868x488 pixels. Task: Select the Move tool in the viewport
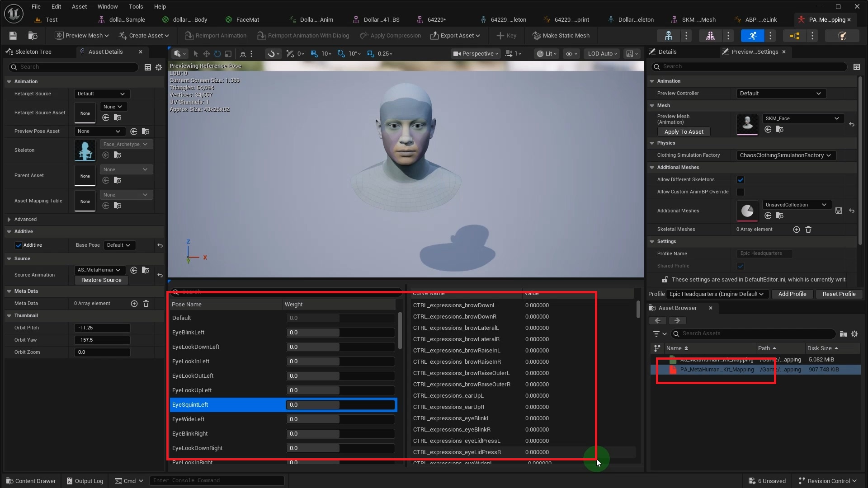coord(206,54)
